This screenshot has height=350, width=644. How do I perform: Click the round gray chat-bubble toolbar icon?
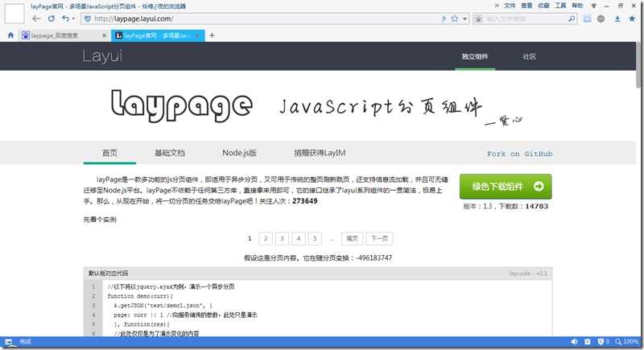click(601, 19)
